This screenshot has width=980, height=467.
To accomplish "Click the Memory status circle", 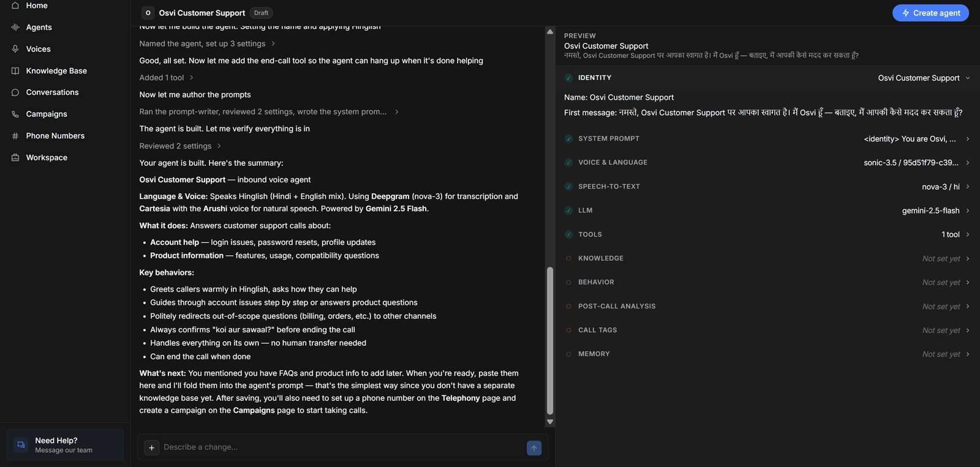I will 568,354.
